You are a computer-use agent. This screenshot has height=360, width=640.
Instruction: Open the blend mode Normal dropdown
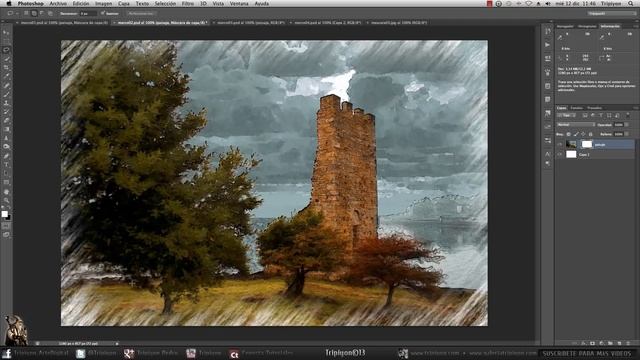(576, 124)
